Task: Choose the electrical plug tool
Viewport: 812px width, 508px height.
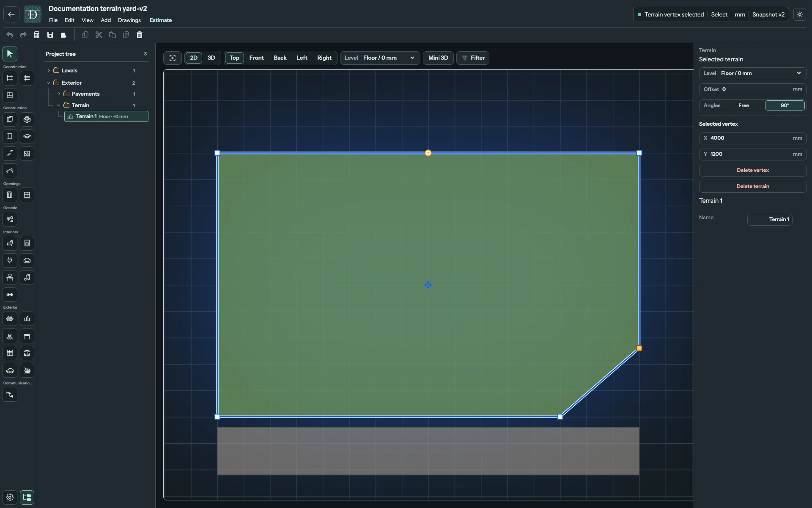Action: pyautogui.click(x=10, y=260)
